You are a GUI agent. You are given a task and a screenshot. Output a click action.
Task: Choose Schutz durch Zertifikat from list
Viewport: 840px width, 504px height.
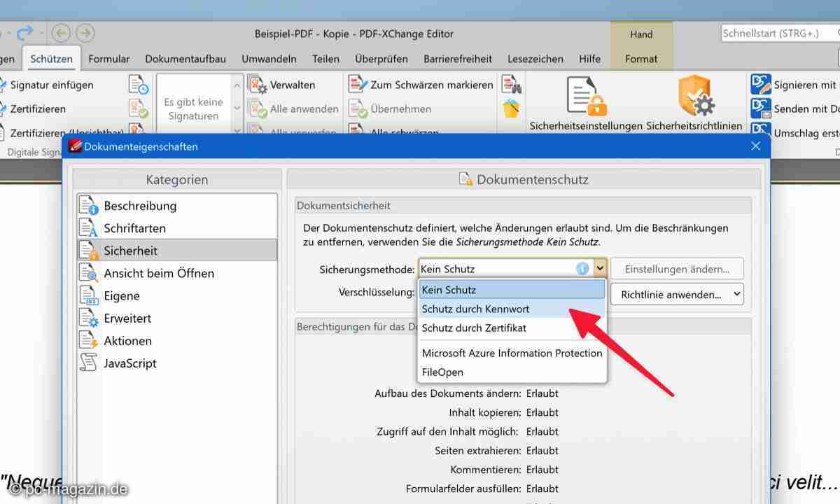click(474, 328)
